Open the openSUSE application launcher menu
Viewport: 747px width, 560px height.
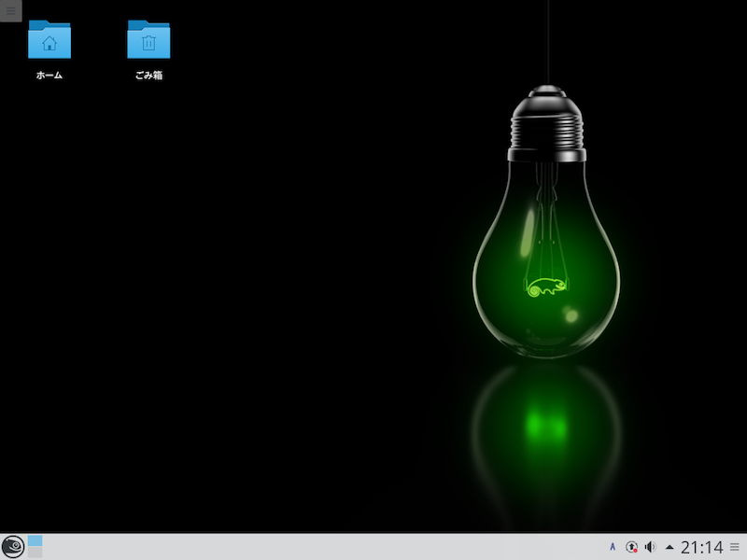tap(13, 546)
